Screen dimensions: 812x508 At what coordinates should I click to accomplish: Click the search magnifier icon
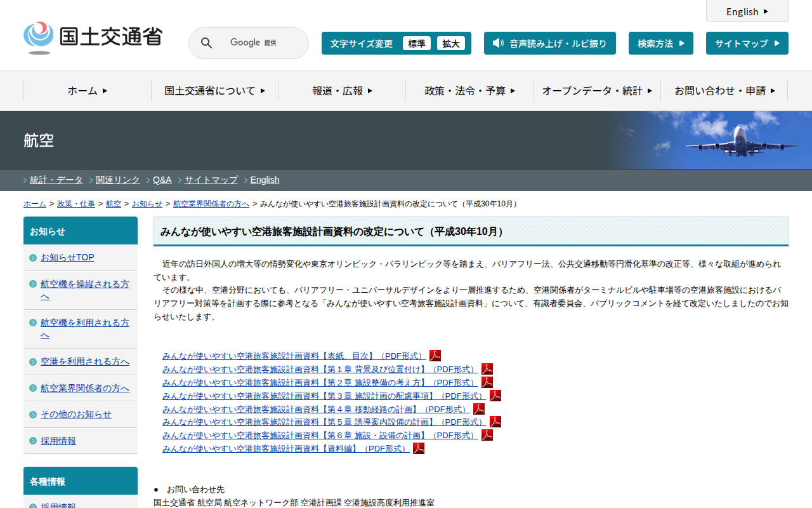pos(206,43)
